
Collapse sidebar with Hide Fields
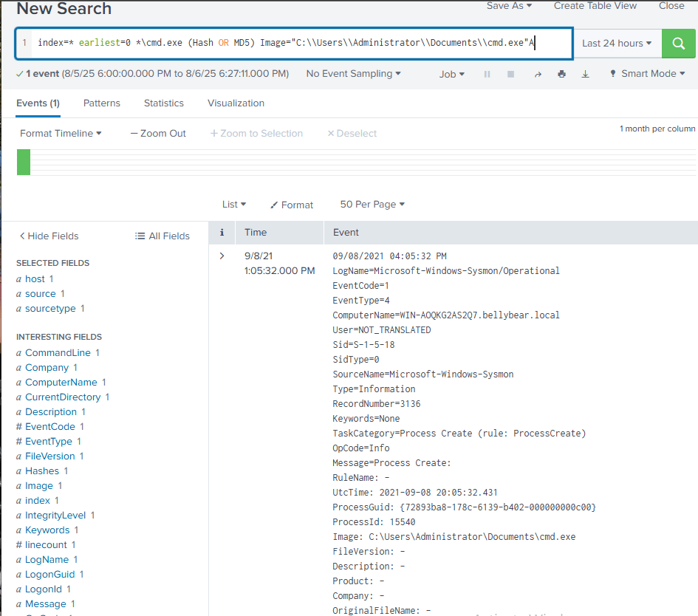coord(49,236)
